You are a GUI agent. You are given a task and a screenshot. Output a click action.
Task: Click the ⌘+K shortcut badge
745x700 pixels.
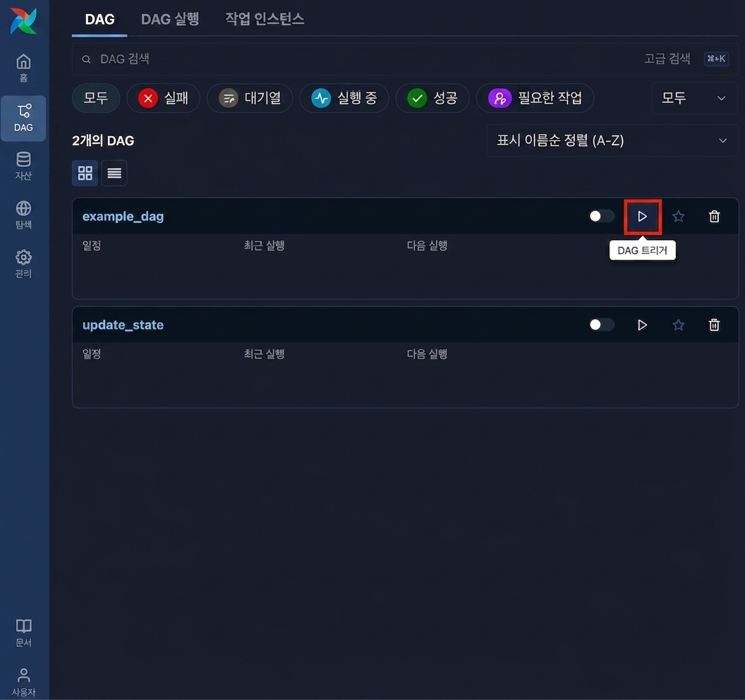717,59
